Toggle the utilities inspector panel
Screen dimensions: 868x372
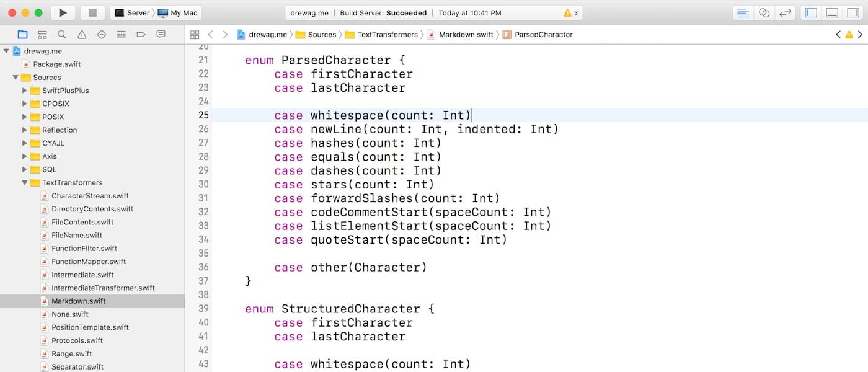pyautogui.click(x=854, y=12)
